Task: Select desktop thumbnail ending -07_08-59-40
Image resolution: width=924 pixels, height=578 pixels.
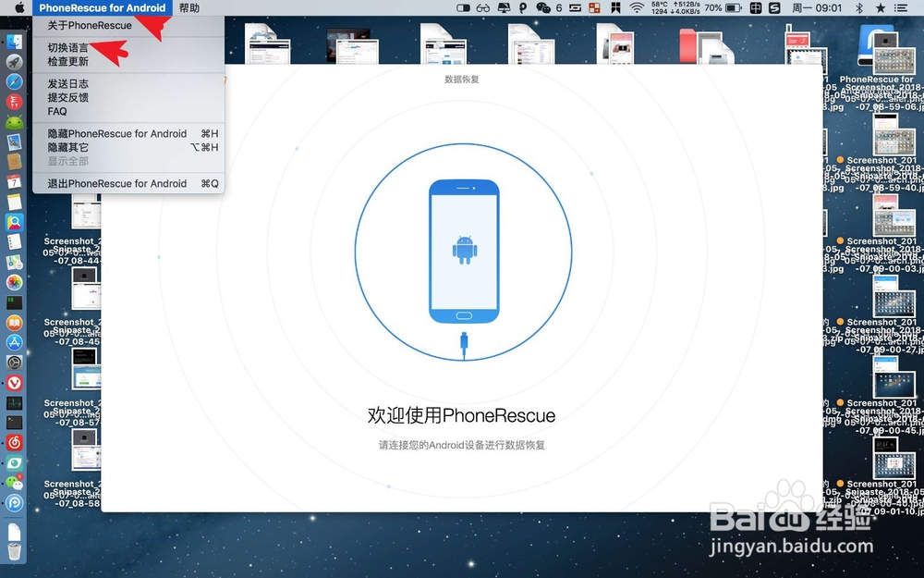Action: pyautogui.click(x=894, y=141)
